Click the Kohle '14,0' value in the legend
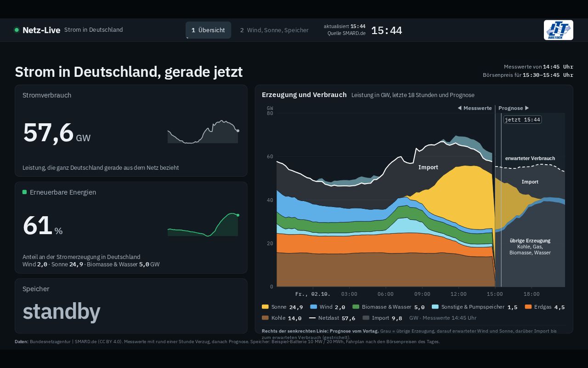Screen dimensions: 588x368 click(x=294, y=318)
